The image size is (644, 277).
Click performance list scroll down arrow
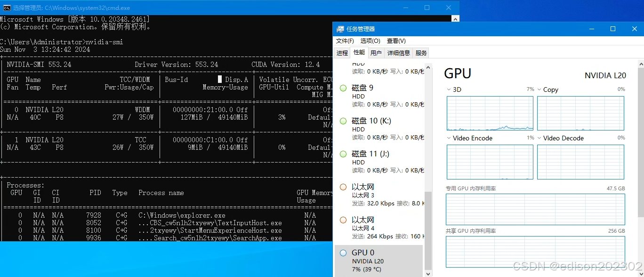click(x=427, y=273)
